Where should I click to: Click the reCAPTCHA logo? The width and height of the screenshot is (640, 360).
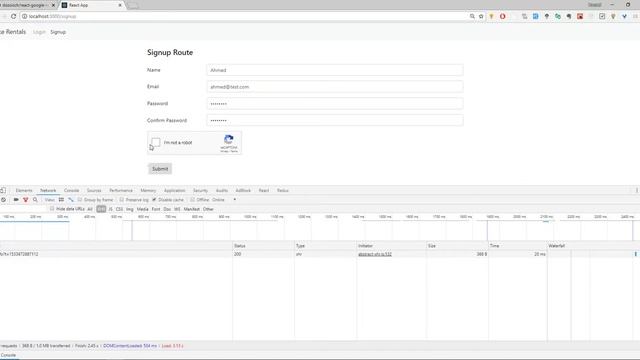click(229, 140)
